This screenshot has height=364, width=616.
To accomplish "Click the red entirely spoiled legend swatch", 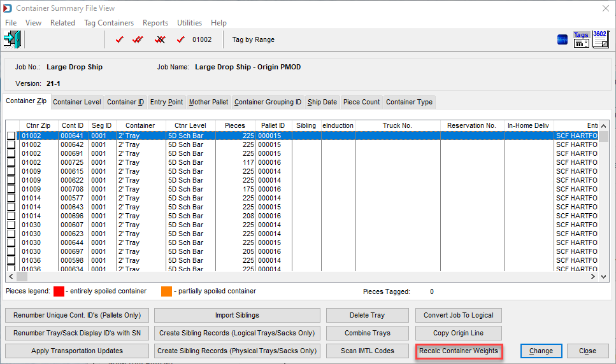I will [59, 291].
